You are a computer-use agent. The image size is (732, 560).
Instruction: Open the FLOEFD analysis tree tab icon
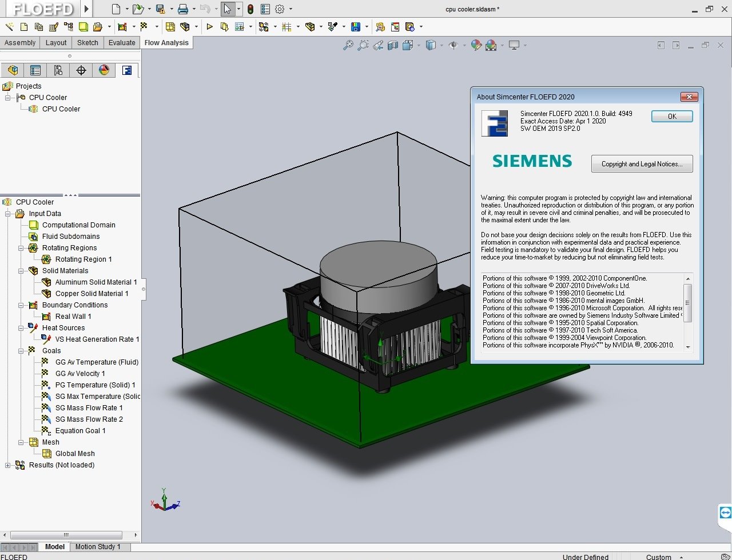tap(127, 70)
